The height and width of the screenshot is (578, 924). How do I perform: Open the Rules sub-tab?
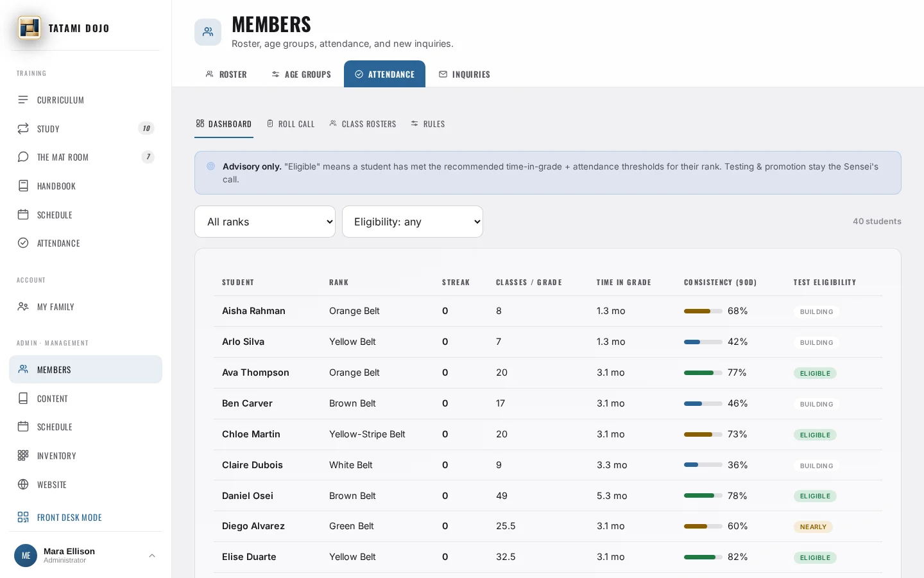tap(428, 124)
